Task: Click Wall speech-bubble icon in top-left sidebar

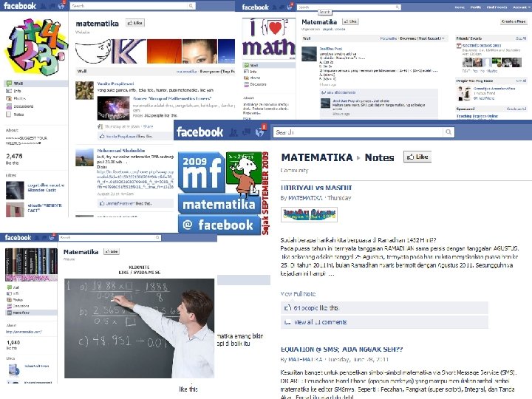Action: (9, 83)
